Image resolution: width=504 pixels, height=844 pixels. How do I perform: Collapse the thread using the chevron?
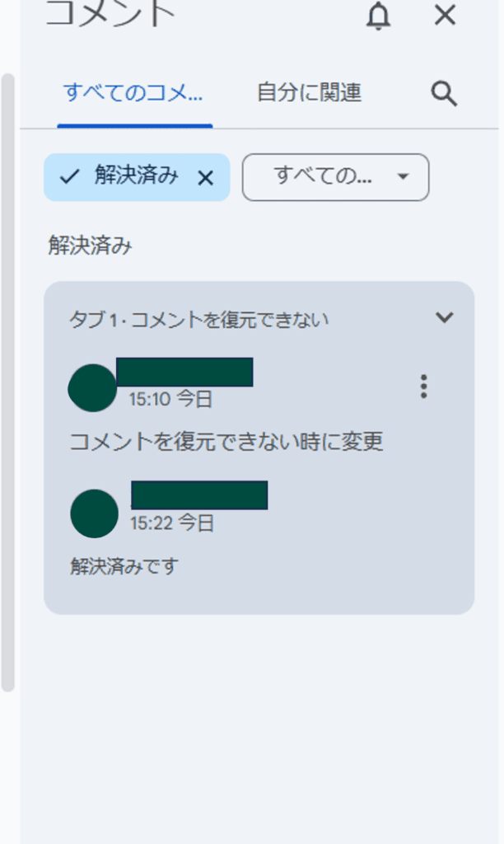pos(445,317)
